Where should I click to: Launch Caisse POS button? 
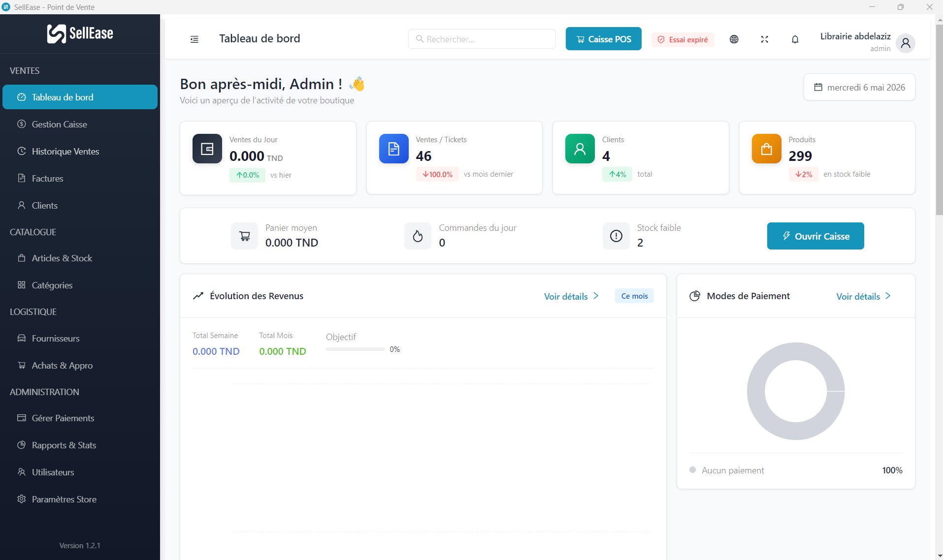coord(603,39)
